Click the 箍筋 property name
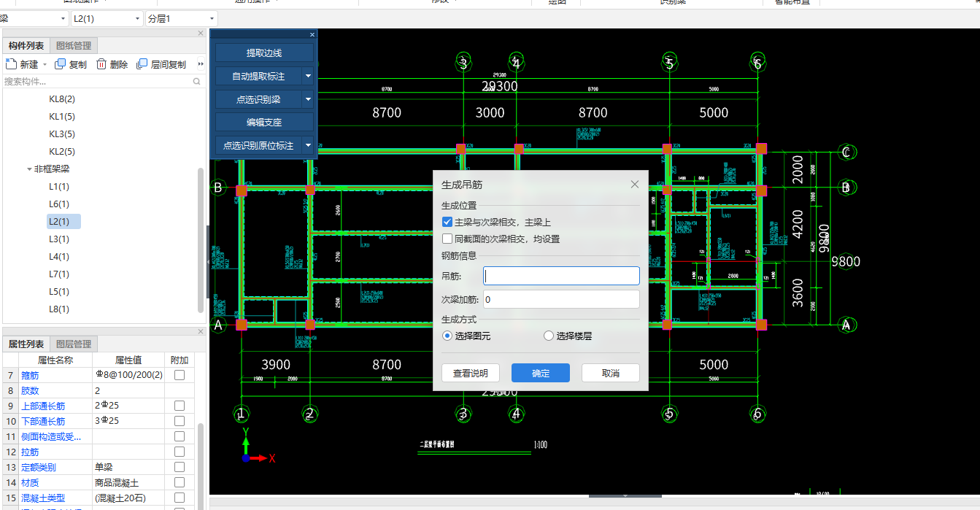The image size is (980, 510). tap(31, 375)
